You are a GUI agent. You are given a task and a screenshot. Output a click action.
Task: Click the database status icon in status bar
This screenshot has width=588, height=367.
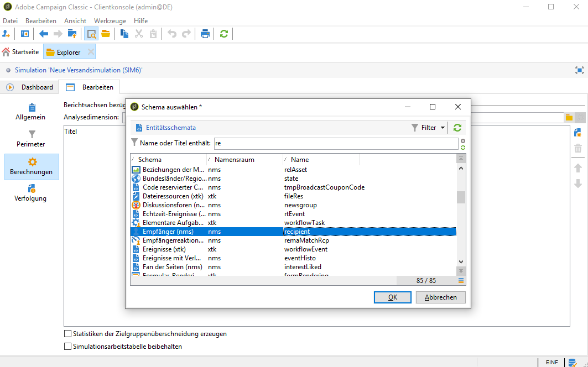pos(572,362)
